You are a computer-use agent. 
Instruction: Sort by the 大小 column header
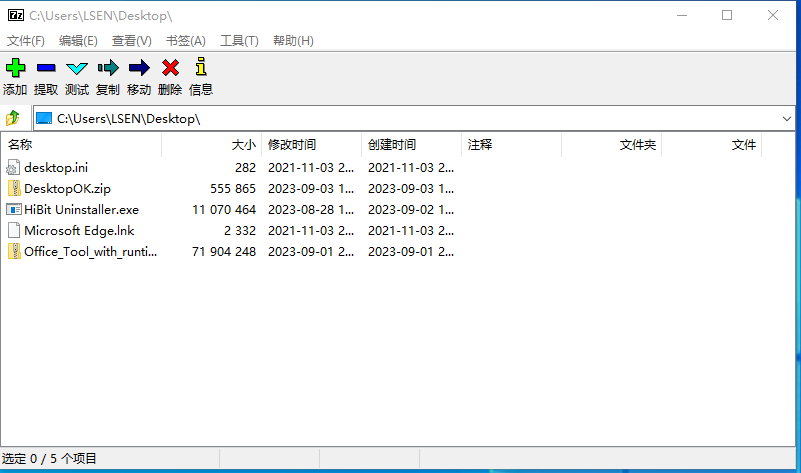(211, 145)
